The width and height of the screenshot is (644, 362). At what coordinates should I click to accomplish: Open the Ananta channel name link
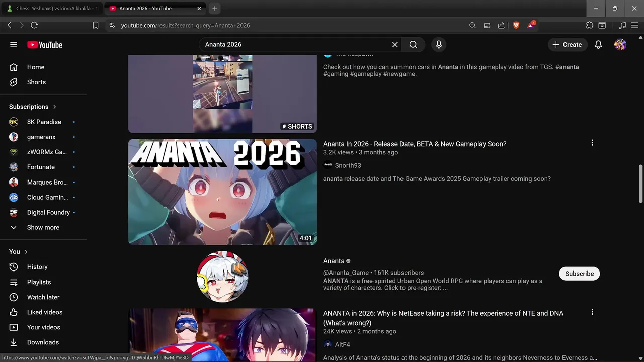point(334,261)
